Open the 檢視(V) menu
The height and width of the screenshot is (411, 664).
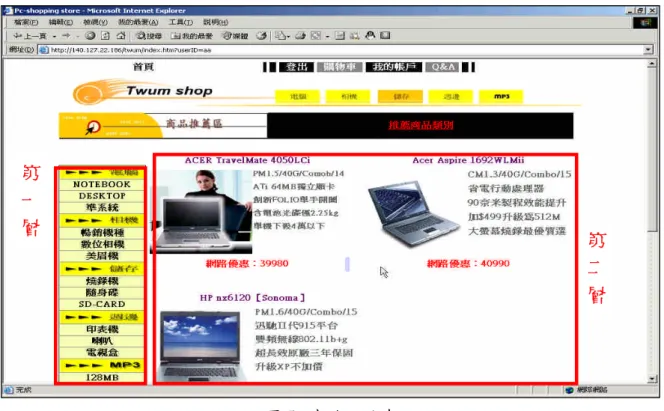(95, 22)
